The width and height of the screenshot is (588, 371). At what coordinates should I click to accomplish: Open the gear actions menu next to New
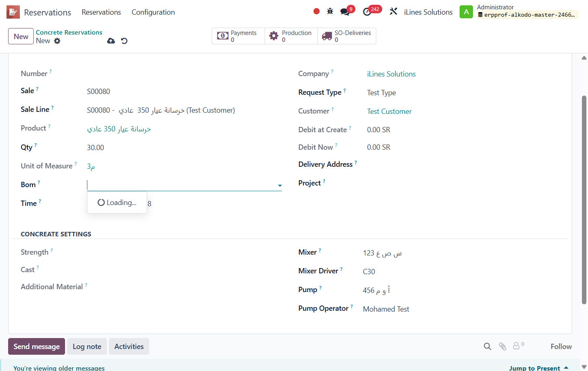(57, 41)
